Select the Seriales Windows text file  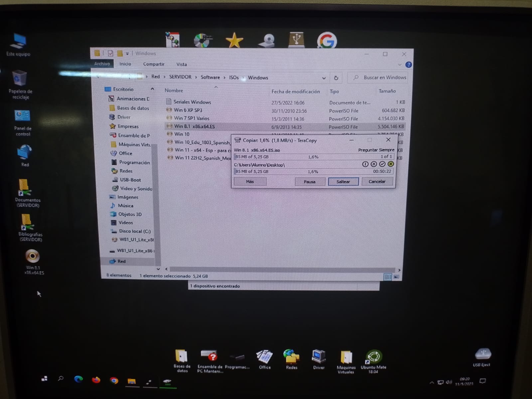(x=192, y=102)
